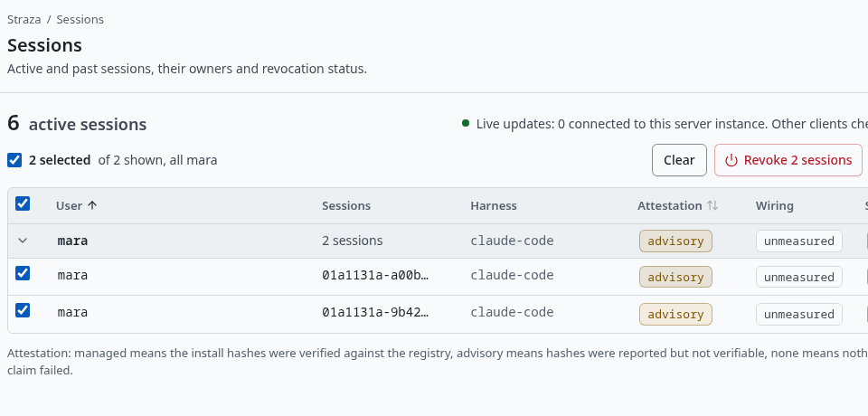Click the '2 sessions' count in the mara group row

(x=352, y=241)
